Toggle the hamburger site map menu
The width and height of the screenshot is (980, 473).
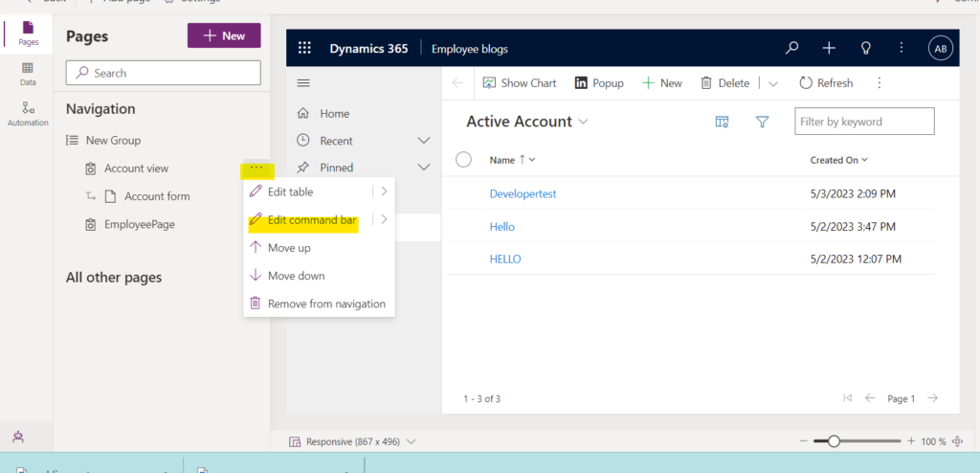click(303, 83)
